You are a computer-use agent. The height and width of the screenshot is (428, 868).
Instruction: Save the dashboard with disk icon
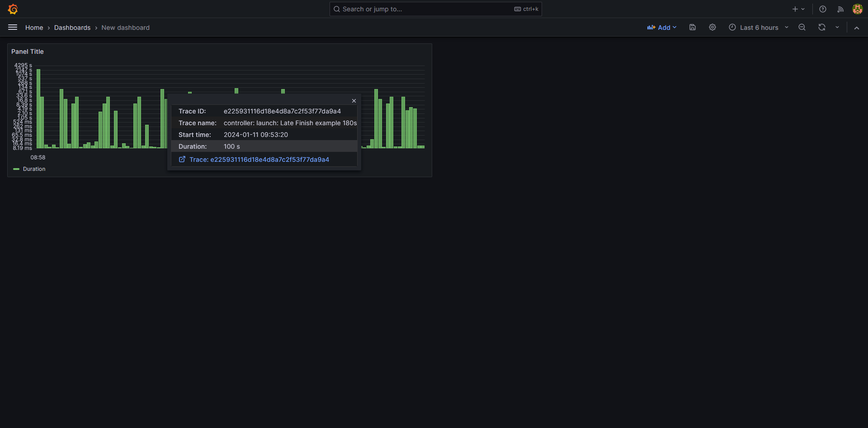(x=692, y=28)
